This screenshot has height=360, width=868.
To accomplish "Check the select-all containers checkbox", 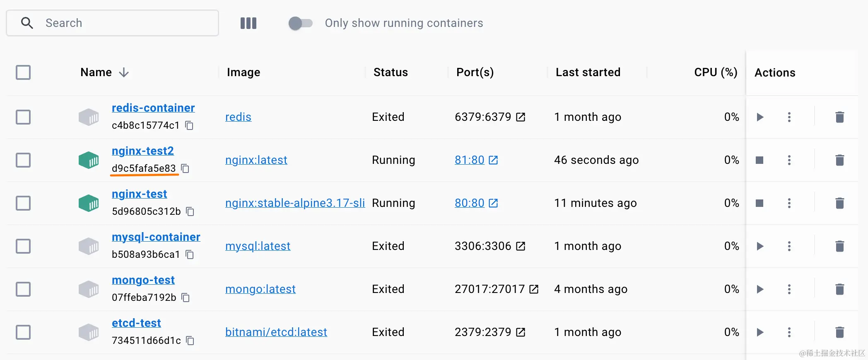I will [23, 72].
